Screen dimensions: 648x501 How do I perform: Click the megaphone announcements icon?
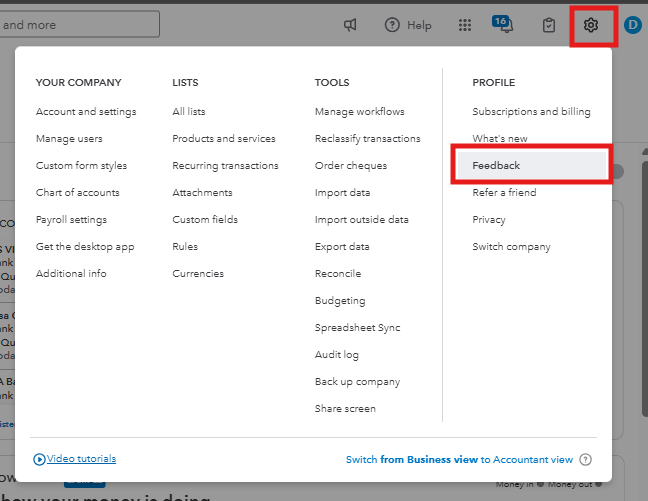[x=350, y=25]
